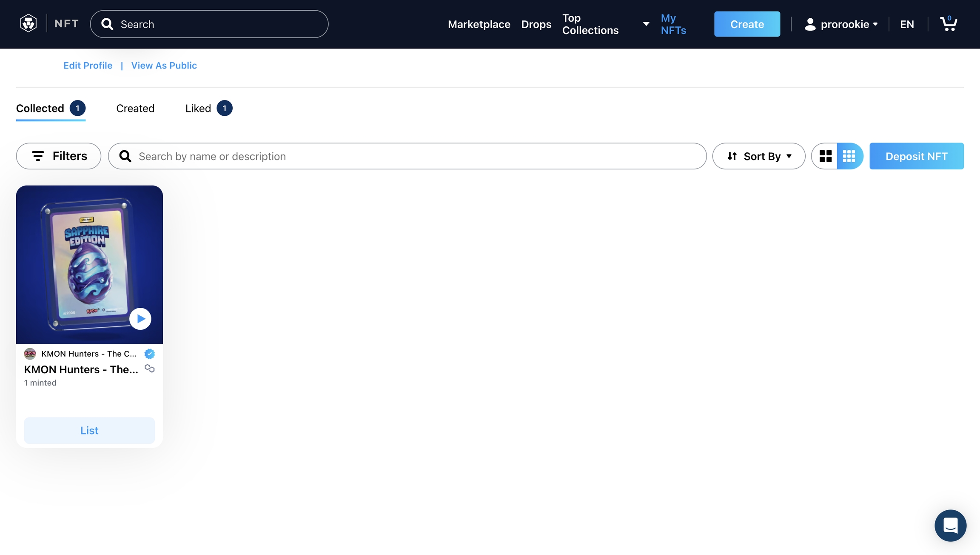Click the verified badge on KMON collection
This screenshot has height=555, width=980.
149,354
